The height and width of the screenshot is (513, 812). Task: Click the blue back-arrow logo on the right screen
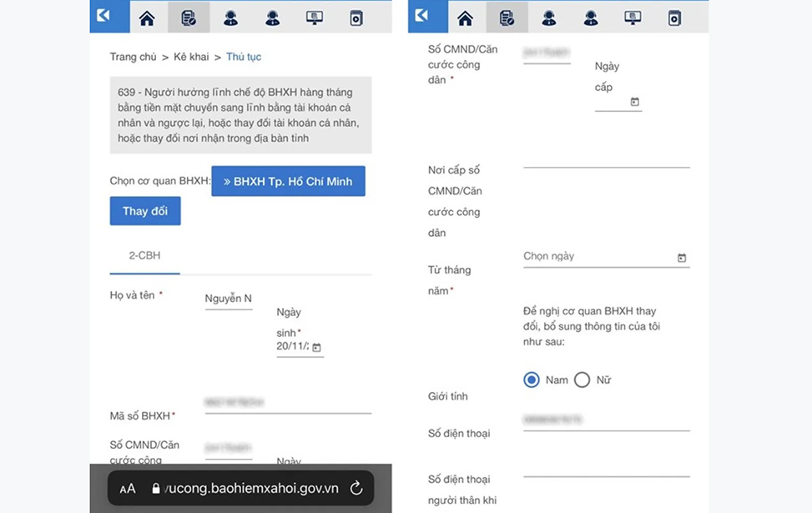pos(422,16)
